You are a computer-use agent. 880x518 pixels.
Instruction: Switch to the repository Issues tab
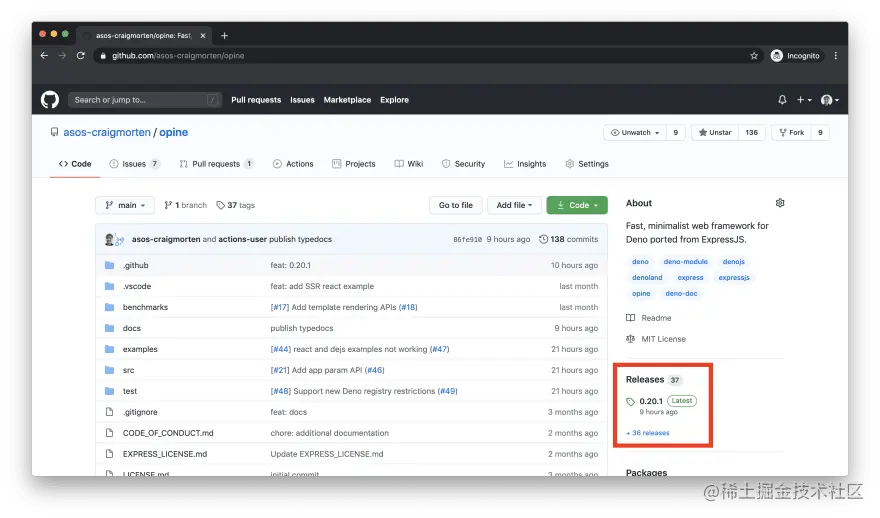coord(135,164)
